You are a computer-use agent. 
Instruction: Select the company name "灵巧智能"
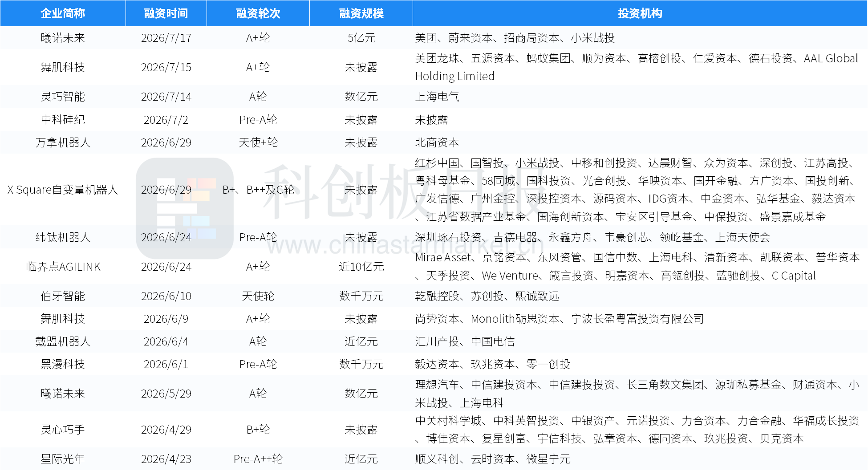pyautogui.click(x=63, y=97)
